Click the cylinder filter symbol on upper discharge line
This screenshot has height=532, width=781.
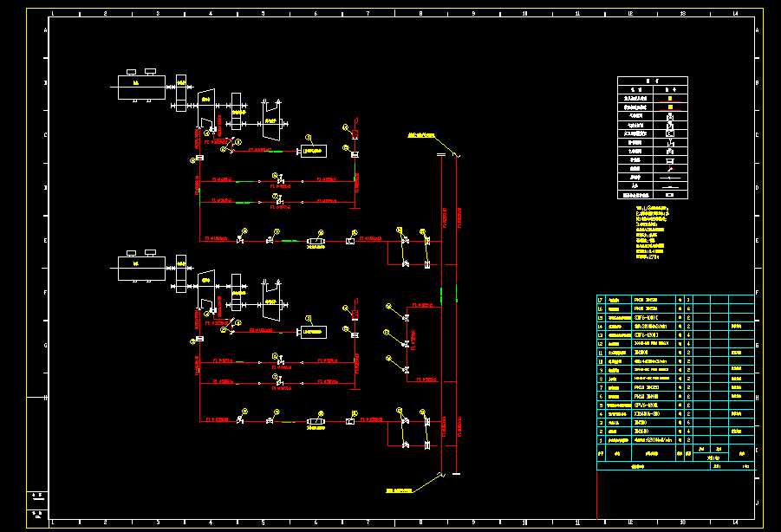316,242
